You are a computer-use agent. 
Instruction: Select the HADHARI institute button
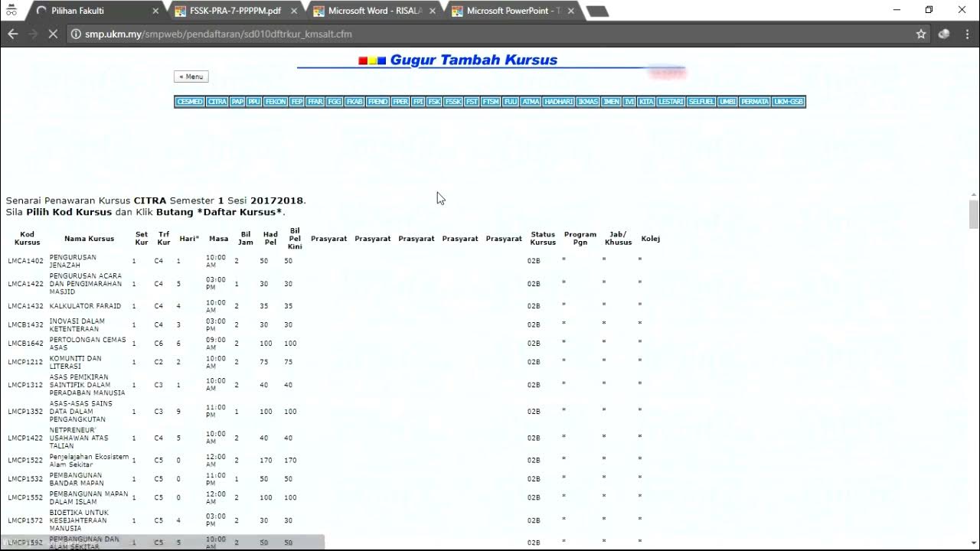pos(559,102)
